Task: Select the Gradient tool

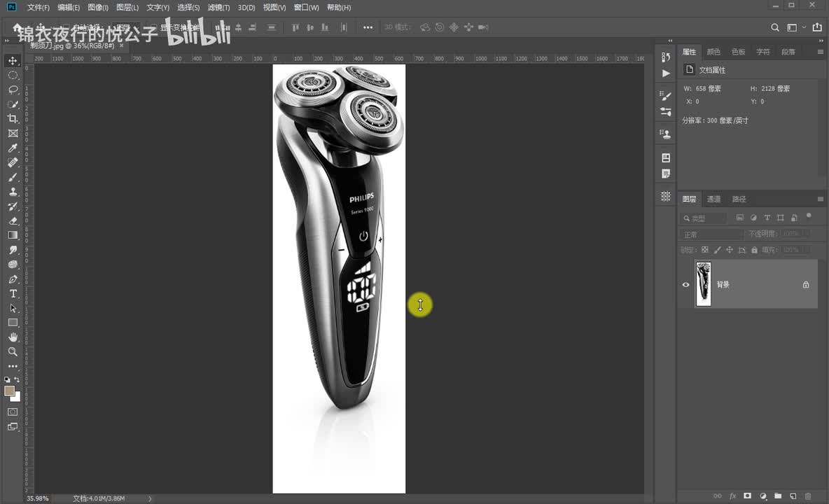Action: click(x=13, y=235)
